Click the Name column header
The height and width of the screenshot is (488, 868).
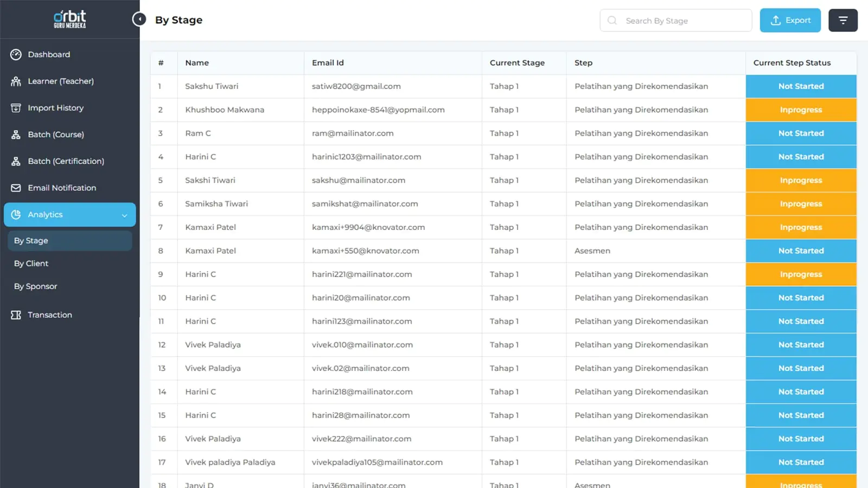click(x=197, y=63)
